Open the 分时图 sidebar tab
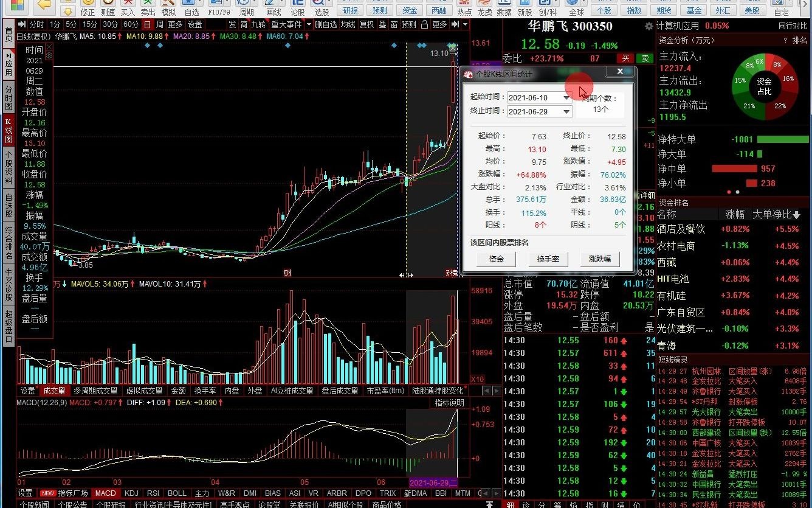Image resolution: width=812 pixels, height=508 pixels. [9, 97]
